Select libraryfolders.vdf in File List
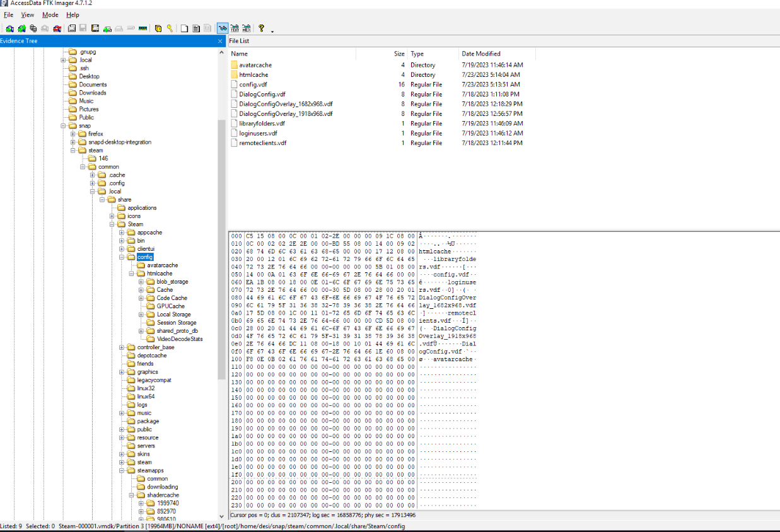 [262, 124]
